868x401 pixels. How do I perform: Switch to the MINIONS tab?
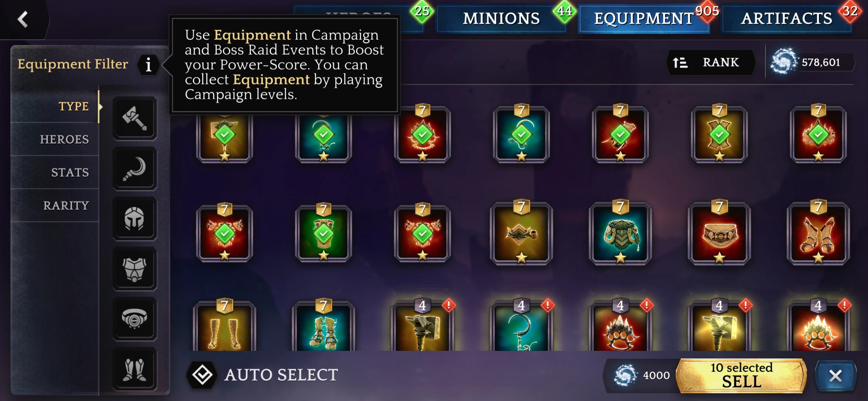tap(501, 19)
